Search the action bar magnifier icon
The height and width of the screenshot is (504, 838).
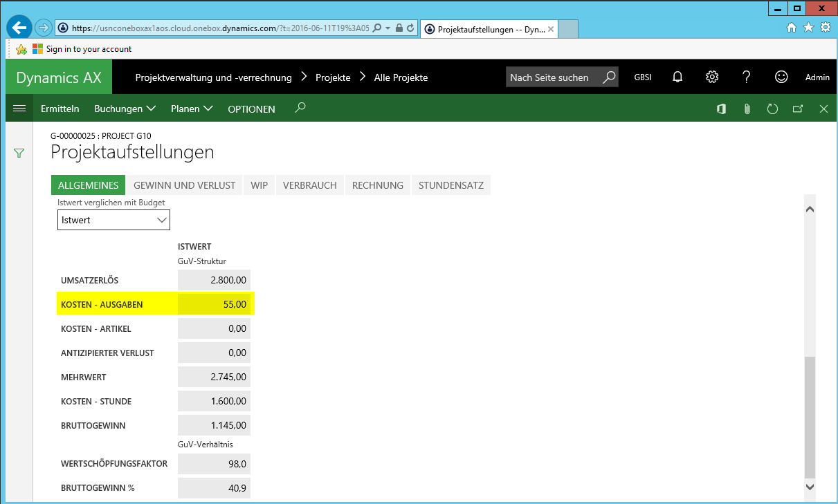pyautogui.click(x=300, y=108)
